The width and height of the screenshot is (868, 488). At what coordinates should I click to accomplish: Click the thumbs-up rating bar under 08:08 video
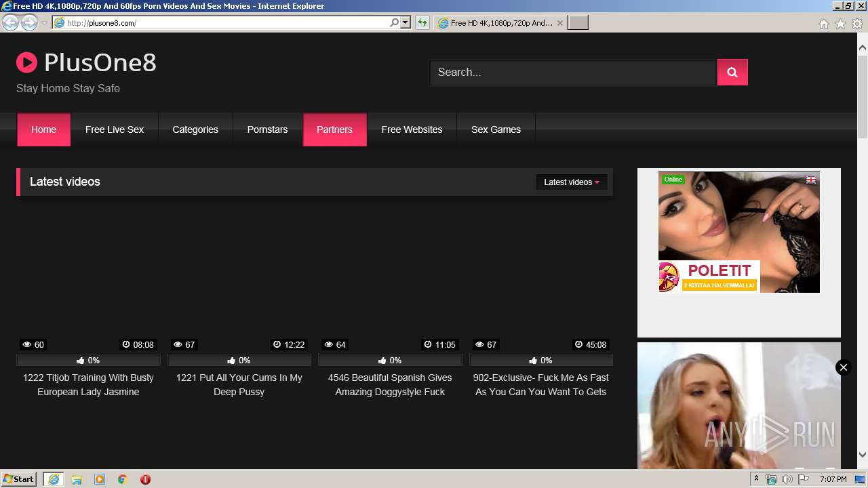point(88,361)
